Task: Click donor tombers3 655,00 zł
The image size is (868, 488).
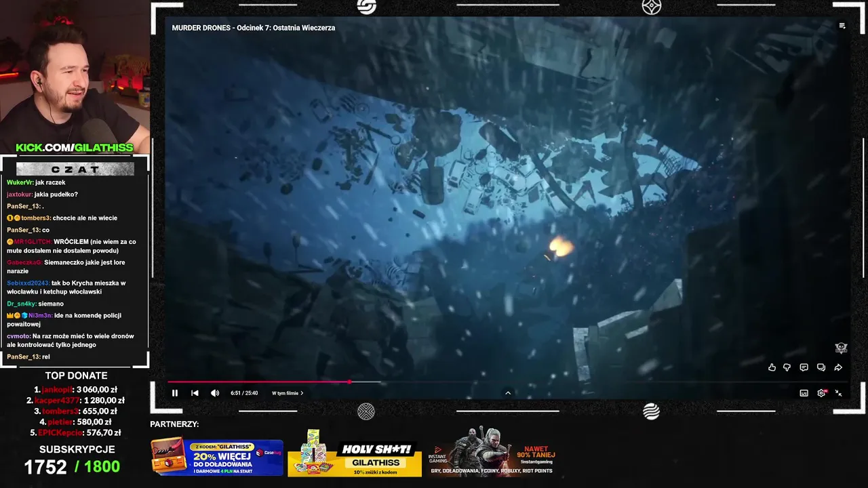Action: pyautogui.click(x=76, y=411)
